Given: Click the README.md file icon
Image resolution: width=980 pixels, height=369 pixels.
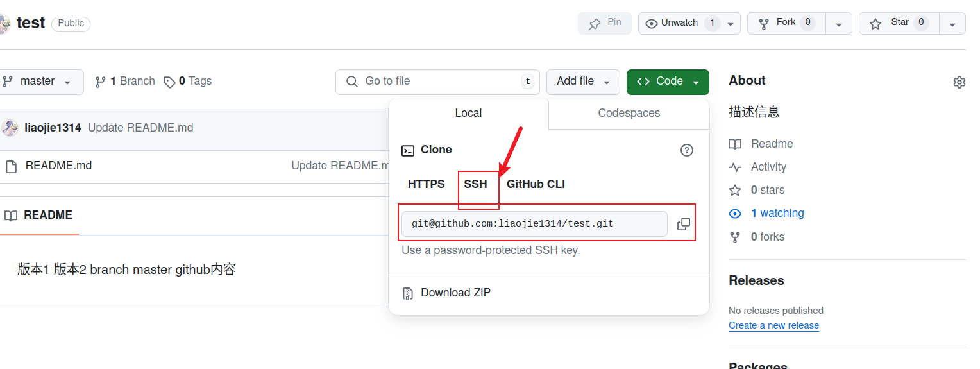Looking at the screenshot, I should tap(11, 166).
